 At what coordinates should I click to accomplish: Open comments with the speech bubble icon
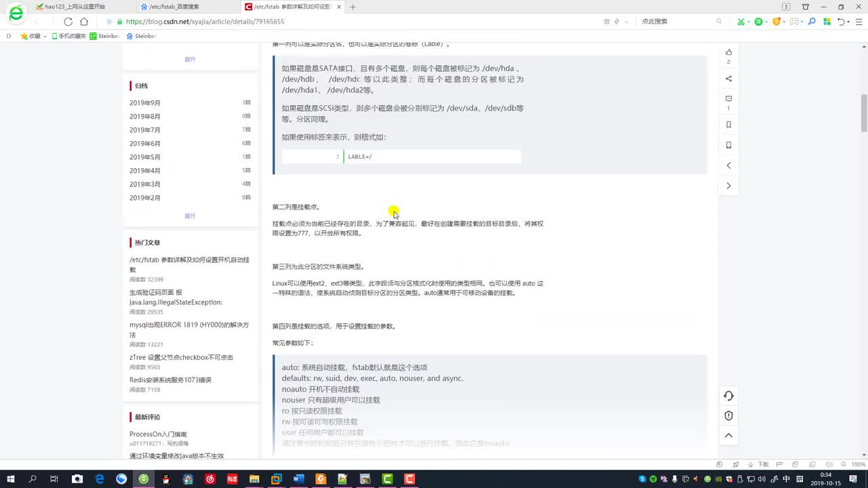[728, 99]
